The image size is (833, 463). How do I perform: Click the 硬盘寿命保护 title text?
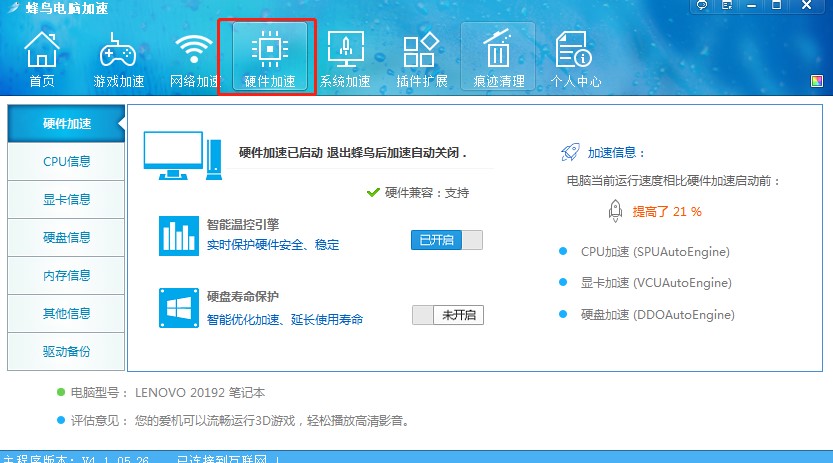point(243,296)
